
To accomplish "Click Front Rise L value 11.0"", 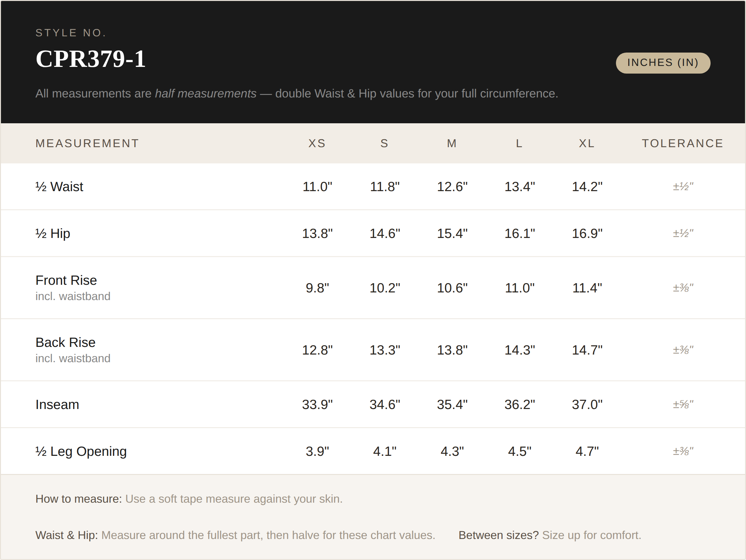I will (x=519, y=288).
